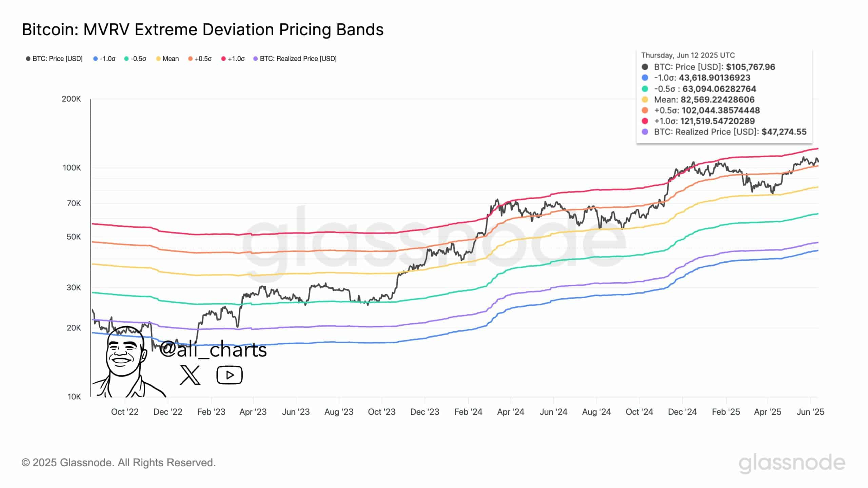The image size is (868, 488).
Task: Click the Glassnode copyright notice
Action: 119,463
